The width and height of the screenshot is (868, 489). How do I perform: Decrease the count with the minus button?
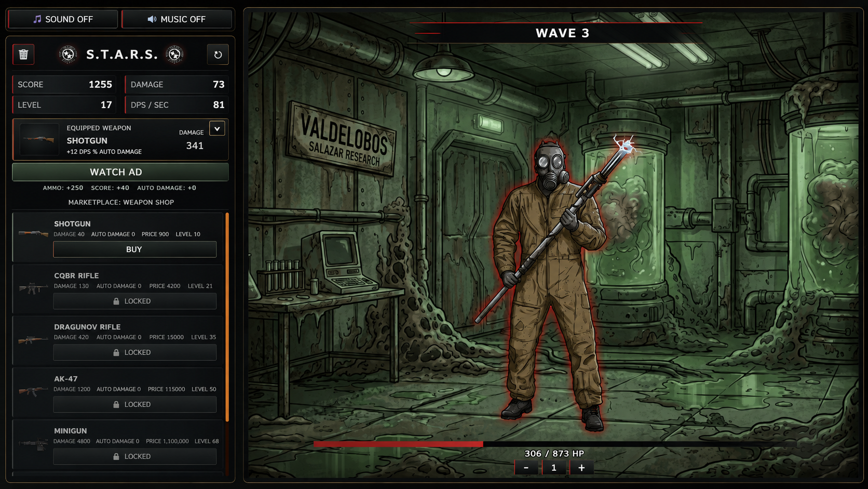(526, 468)
